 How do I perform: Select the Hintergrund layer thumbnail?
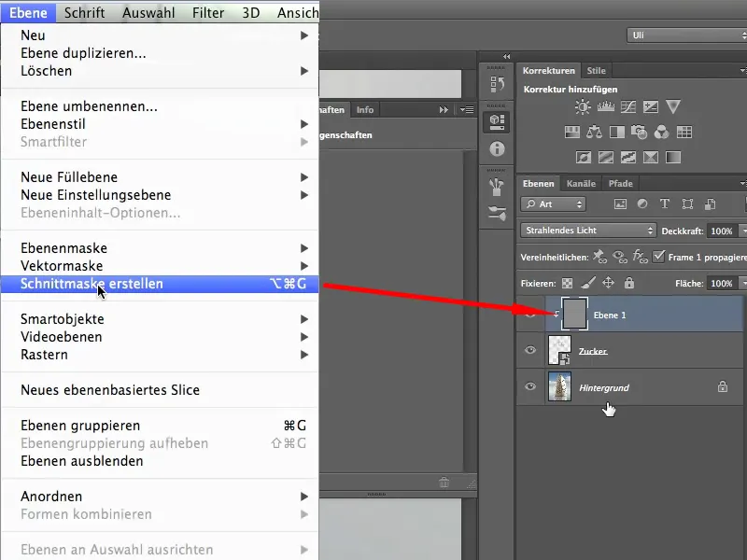pyautogui.click(x=559, y=386)
